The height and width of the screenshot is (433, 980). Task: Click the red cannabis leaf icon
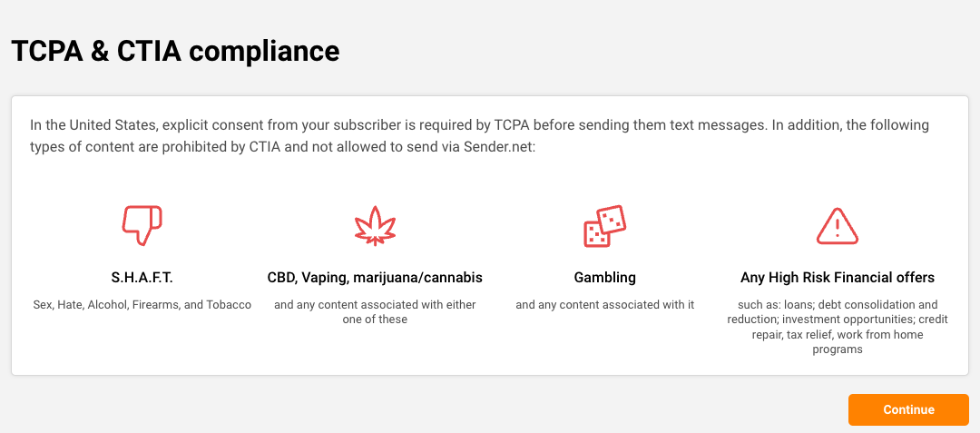(375, 227)
